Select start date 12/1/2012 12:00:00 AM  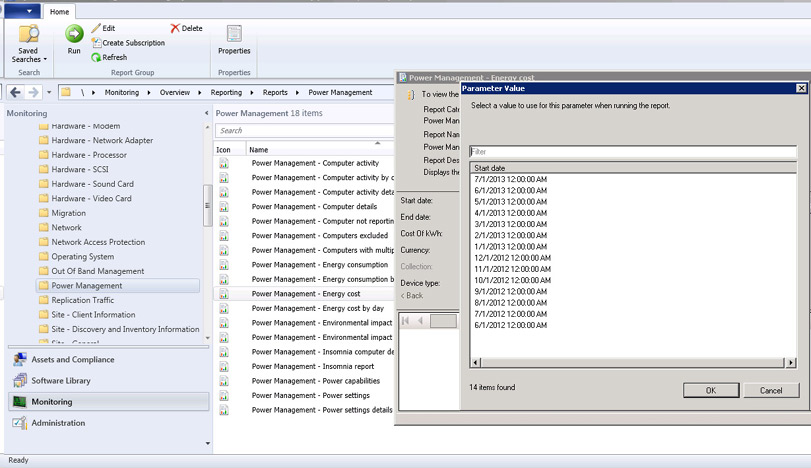[513, 258]
